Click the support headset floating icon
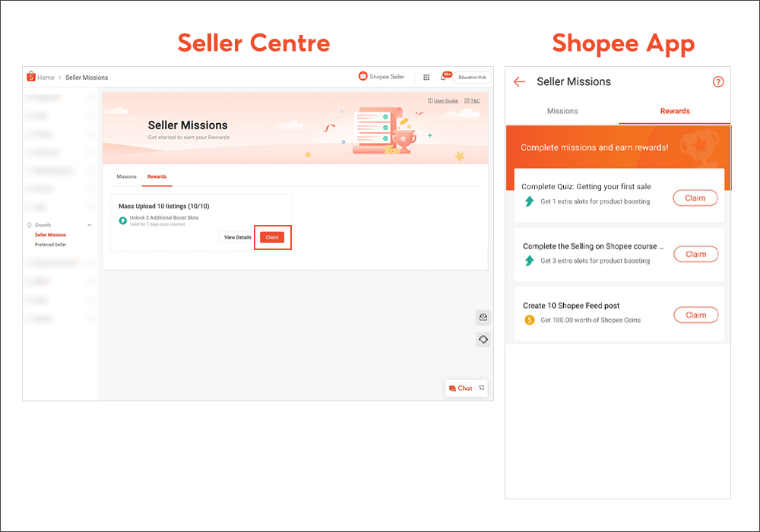 click(x=483, y=340)
